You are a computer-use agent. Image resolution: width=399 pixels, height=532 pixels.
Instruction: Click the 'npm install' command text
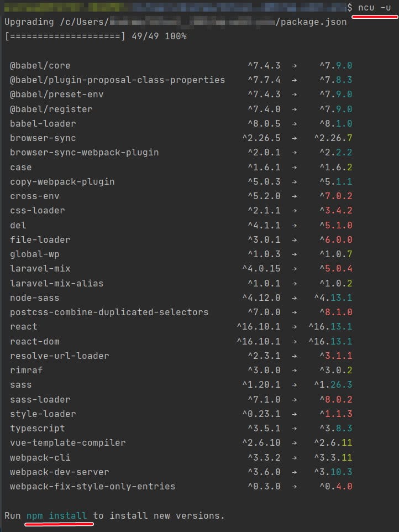[x=56, y=516]
